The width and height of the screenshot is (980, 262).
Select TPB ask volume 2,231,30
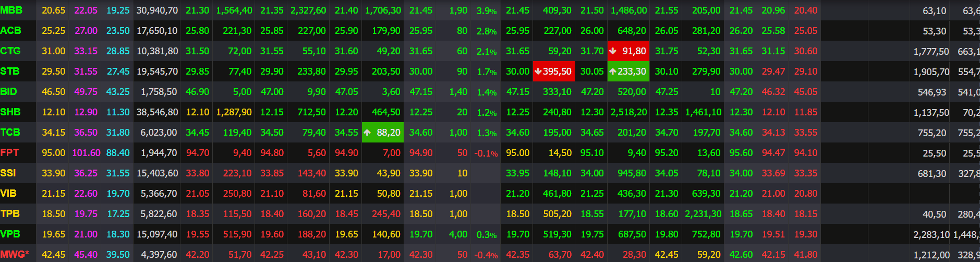(703, 214)
